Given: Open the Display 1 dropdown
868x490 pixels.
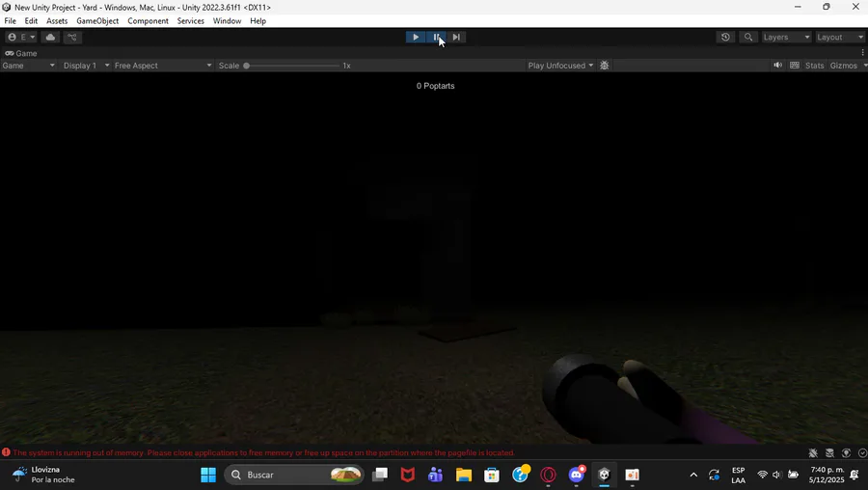Looking at the screenshot, I should pyautogui.click(x=86, y=66).
